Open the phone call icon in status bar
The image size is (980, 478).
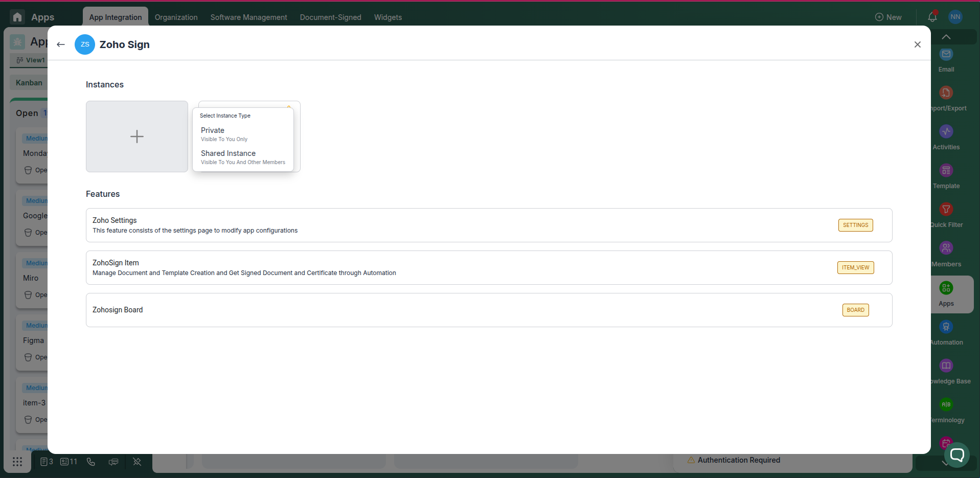click(x=91, y=462)
